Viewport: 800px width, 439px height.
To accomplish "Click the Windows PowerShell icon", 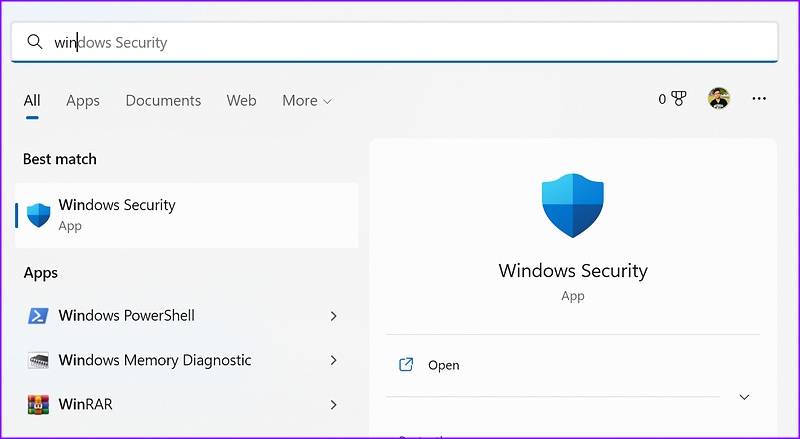I will coord(38,316).
